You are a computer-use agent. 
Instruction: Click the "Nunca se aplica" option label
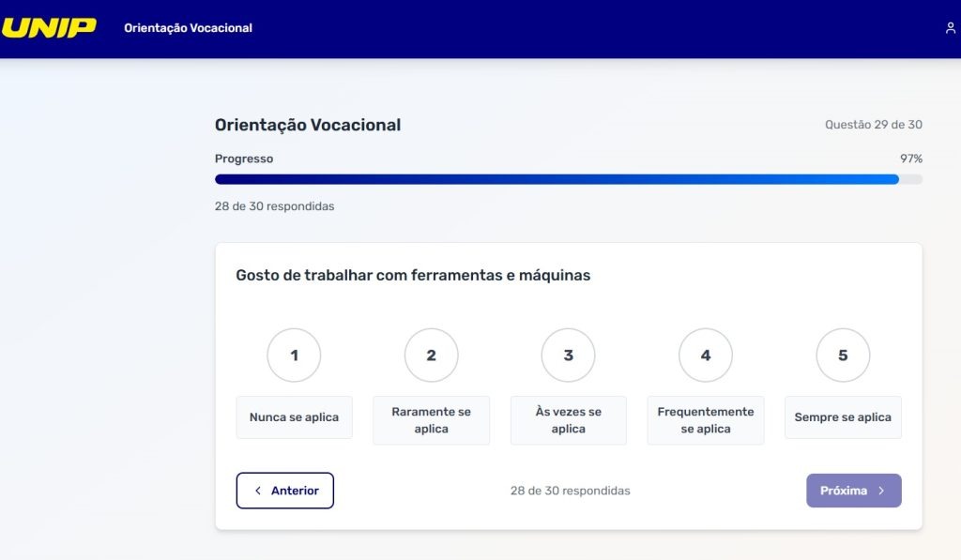[x=294, y=417]
